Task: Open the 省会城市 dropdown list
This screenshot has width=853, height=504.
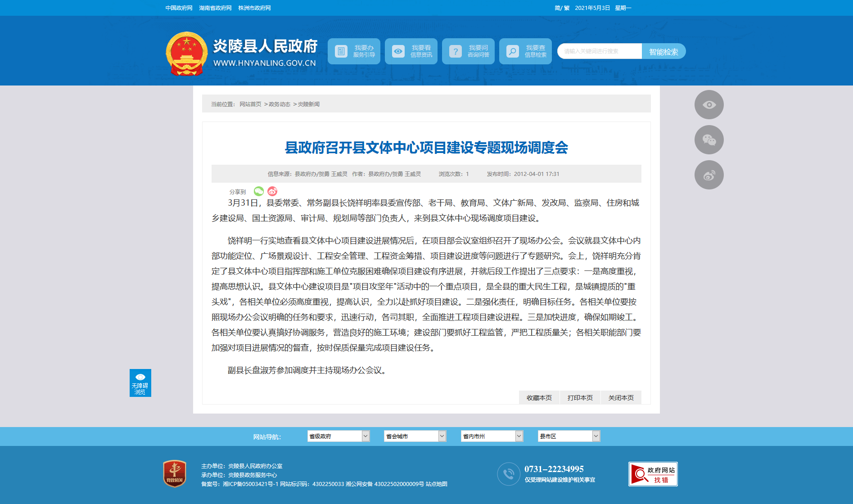Action: pyautogui.click(x=415, y=436)
